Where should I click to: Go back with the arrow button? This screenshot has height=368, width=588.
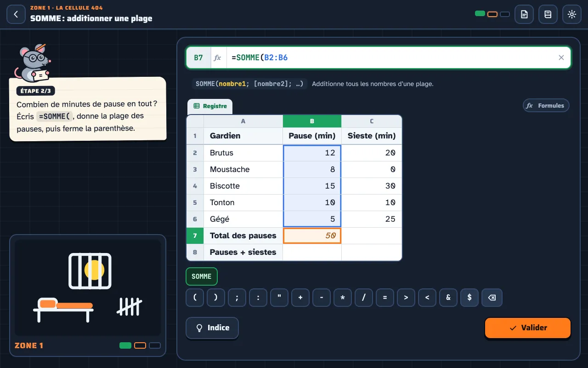16,14
